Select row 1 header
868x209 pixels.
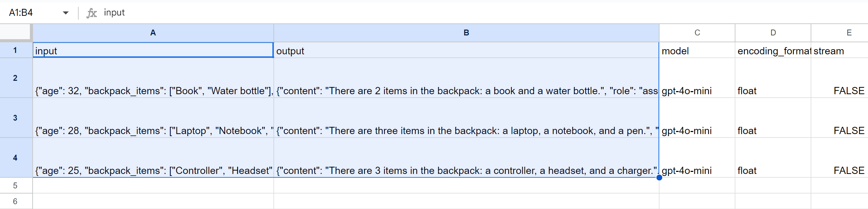point(15,50)
